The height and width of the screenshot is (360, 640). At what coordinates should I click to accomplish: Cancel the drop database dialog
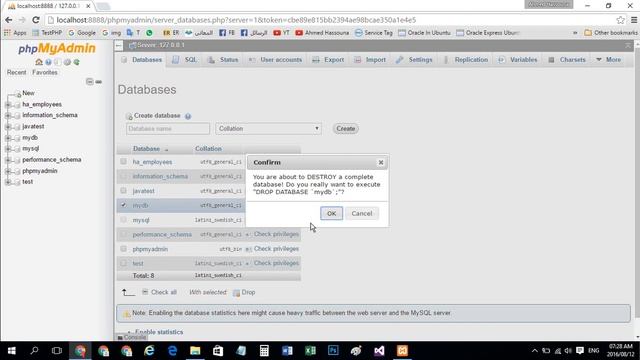(x=362, y=213)
